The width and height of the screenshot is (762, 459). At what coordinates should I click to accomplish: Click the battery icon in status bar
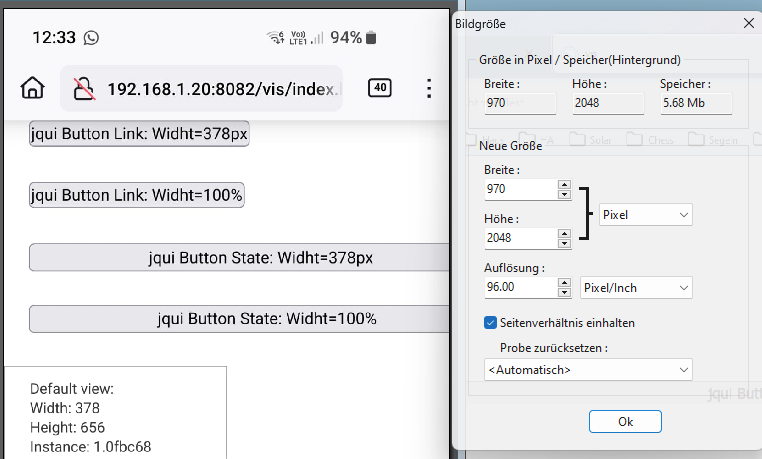click(x=371, y=38)
